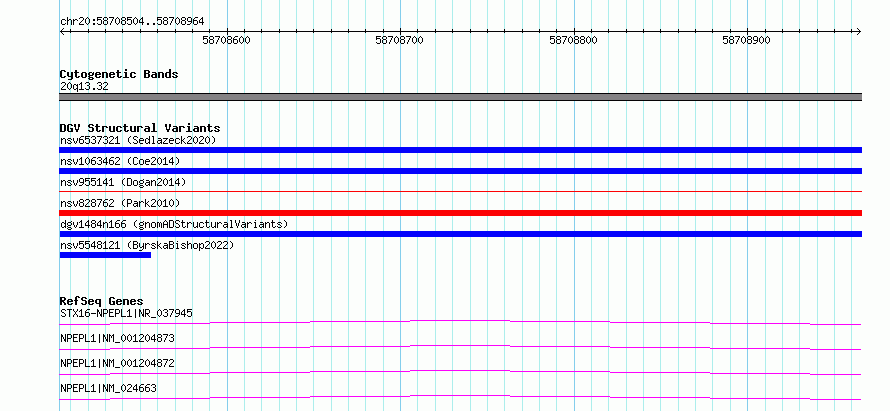Select the NPEPL1|NM_001204872 transcript label
This screenshot has height=411, width=890.
pos(117,363)
